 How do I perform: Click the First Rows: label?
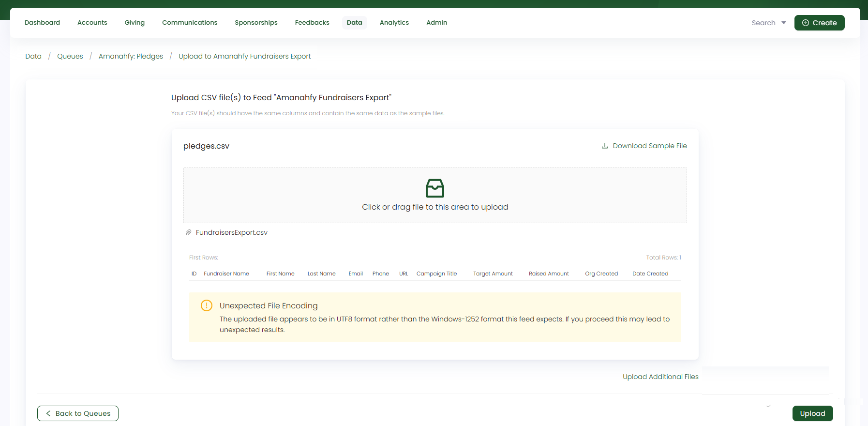[x=204, y=258]
